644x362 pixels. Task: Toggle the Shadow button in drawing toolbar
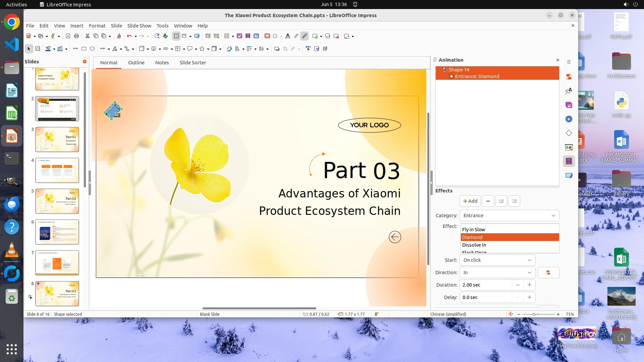pyautogui.click(x=277, y=49)
